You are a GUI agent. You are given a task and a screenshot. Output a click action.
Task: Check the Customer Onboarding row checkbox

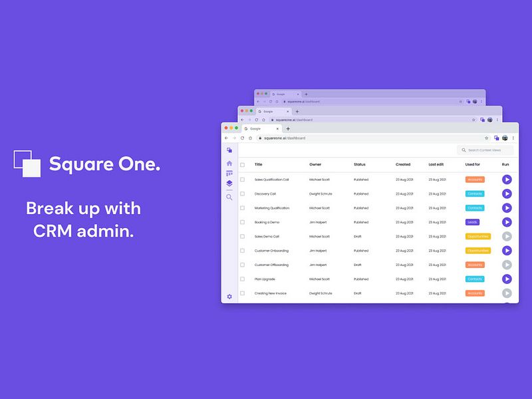(242, 251)
